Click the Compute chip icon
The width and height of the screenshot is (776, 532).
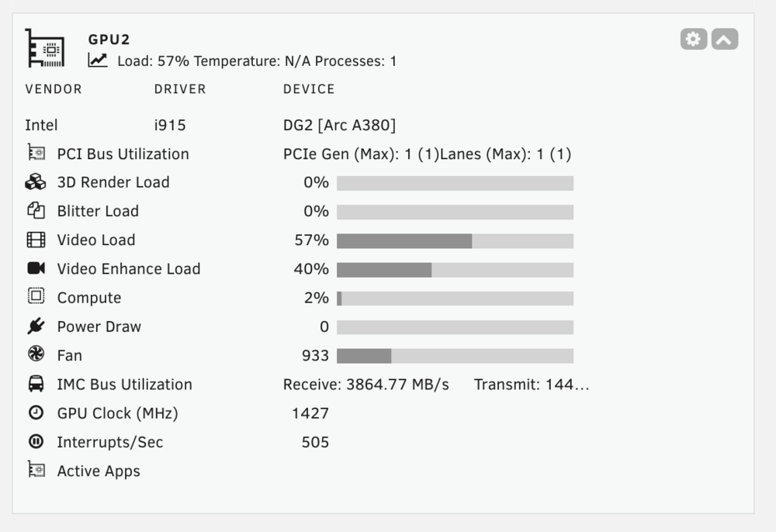[x=36, y=296]
